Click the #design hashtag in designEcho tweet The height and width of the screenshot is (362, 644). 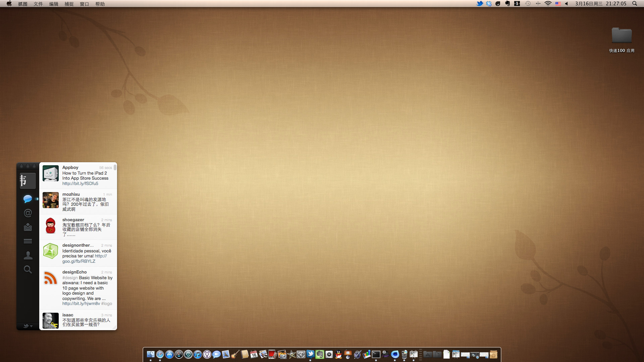70,278
